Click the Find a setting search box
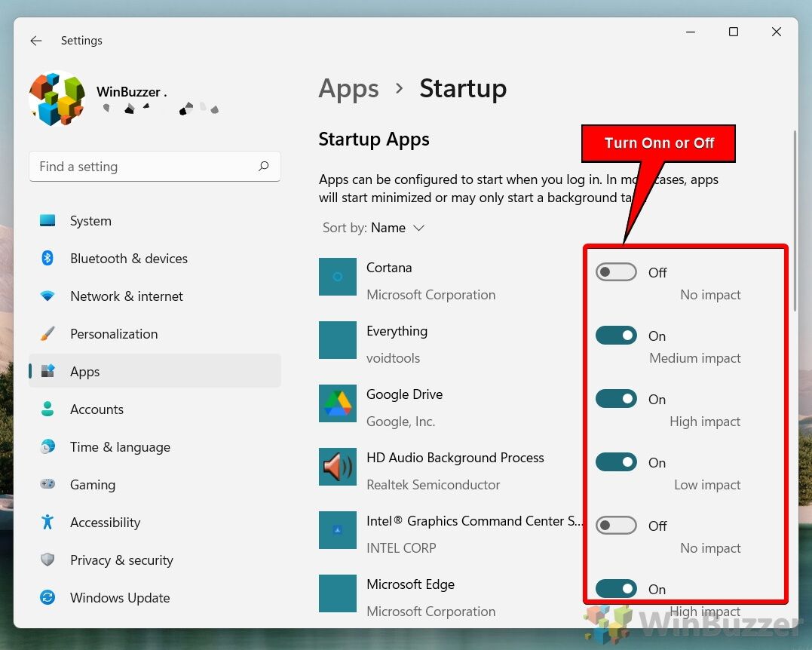 143,167
